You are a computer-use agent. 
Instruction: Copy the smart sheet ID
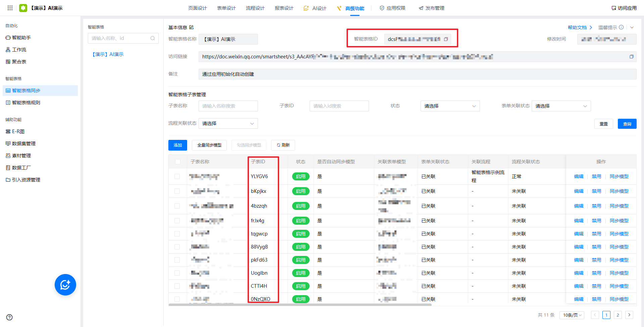[446, 39]
